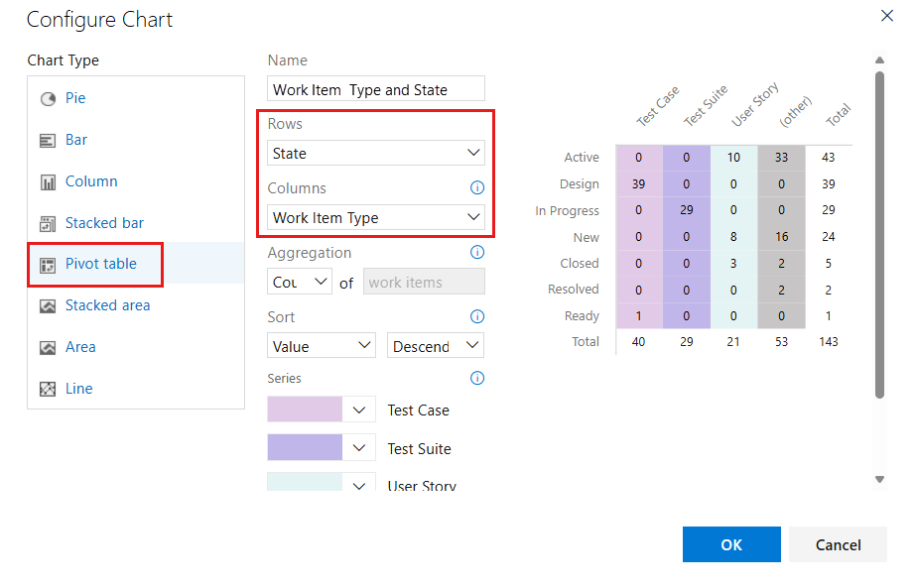Click the Columns info icon
This screenshot has width=915, height=588.
pos(477,187)
